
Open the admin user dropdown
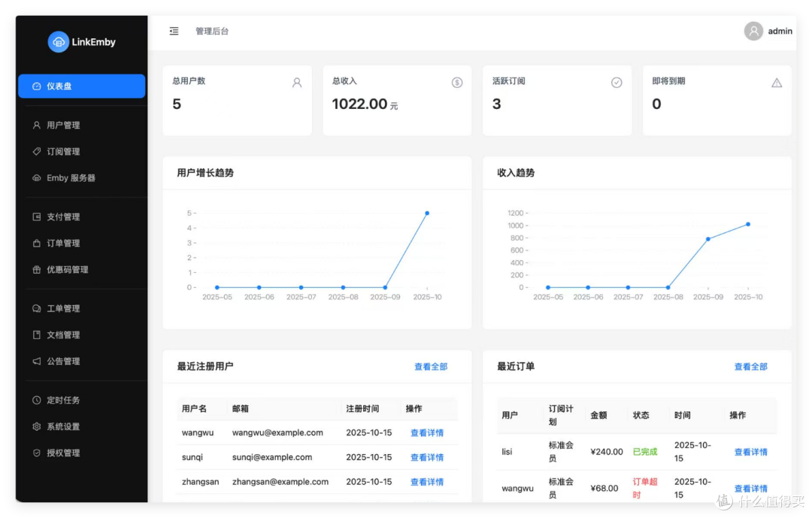coord(768,31)
